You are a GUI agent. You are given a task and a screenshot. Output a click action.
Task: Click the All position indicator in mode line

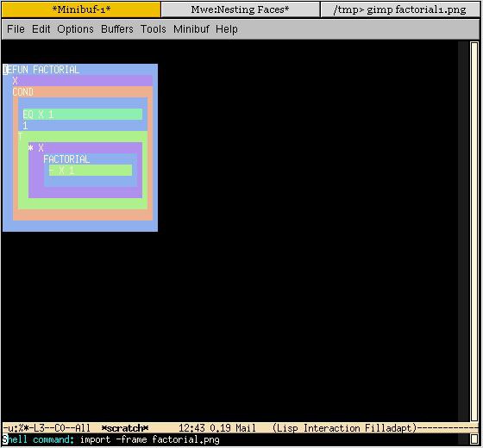click(x=83, y=428)
